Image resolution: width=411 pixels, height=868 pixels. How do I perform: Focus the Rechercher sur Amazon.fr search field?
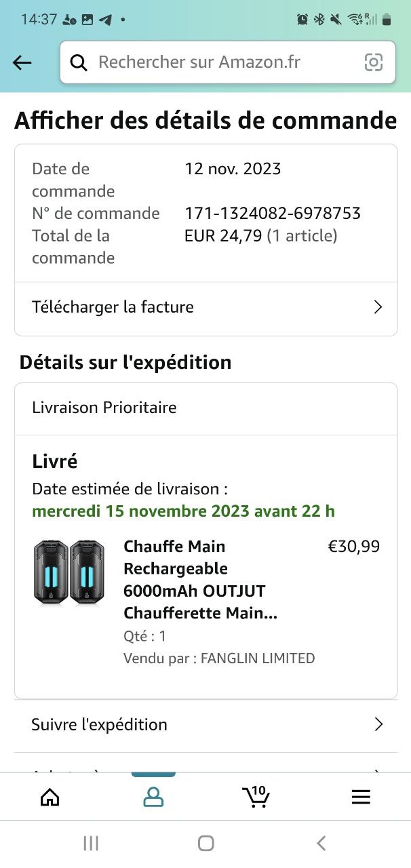point(228,62)
